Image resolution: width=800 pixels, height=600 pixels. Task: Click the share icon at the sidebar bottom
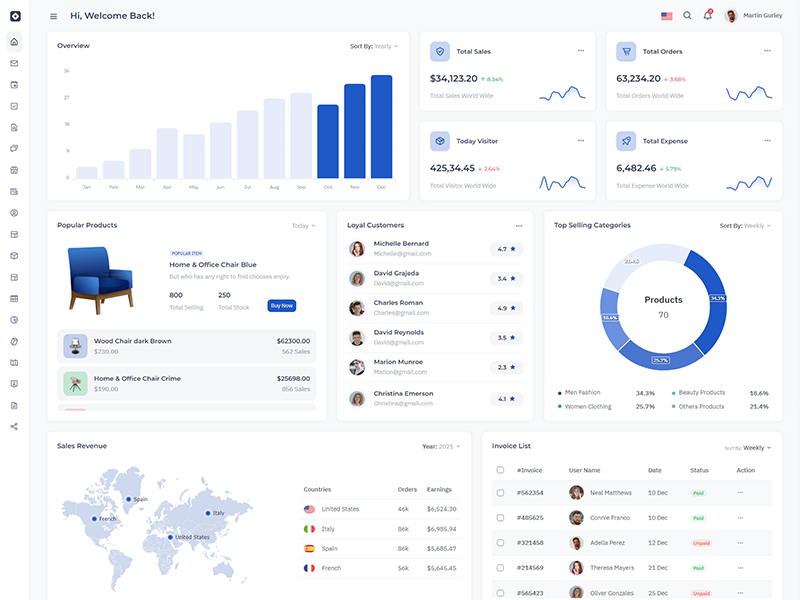[14, 427]
